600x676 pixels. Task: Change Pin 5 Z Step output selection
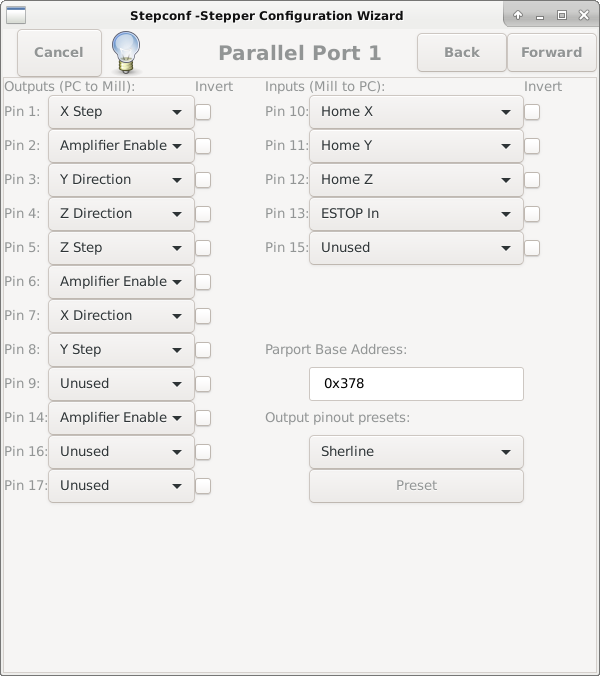pyautogui.click(x=121, y=248)
